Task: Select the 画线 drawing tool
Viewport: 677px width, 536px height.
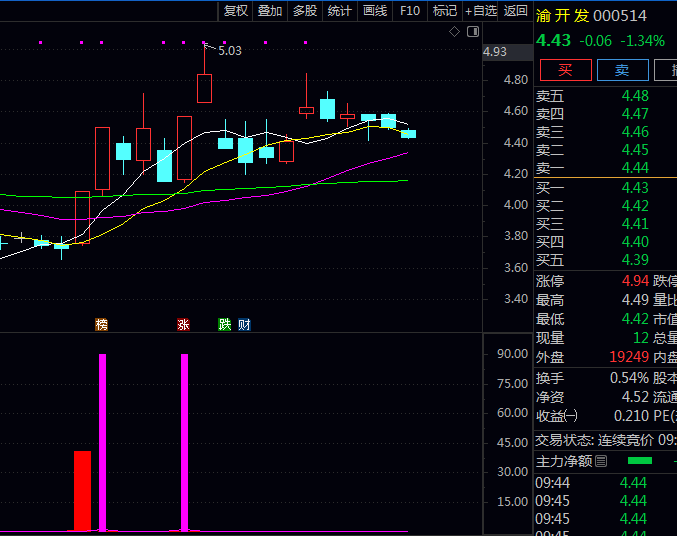Action: (x=375, y=11)
